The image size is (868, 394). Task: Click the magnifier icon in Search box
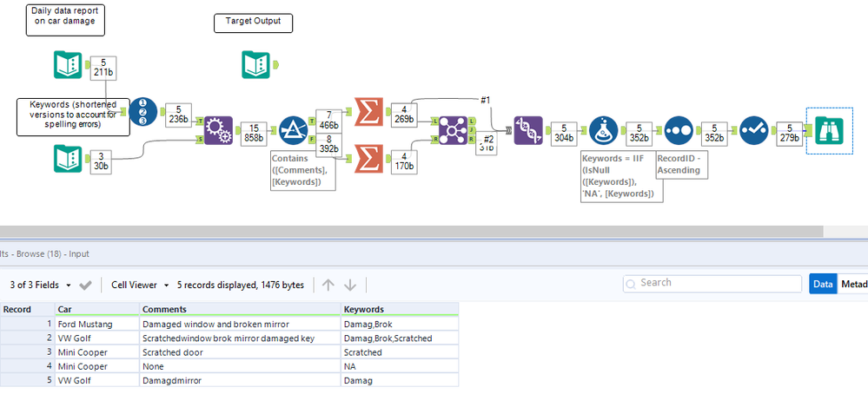pos(631,284)
